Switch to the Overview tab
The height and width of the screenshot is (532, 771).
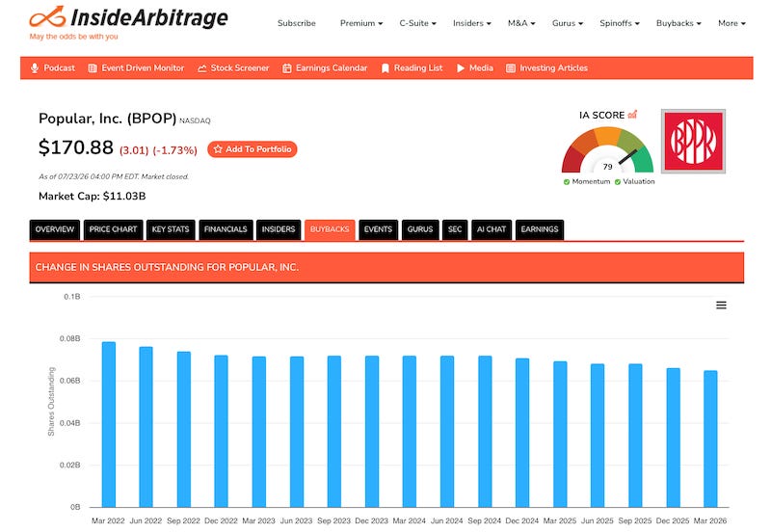(55, 229)
